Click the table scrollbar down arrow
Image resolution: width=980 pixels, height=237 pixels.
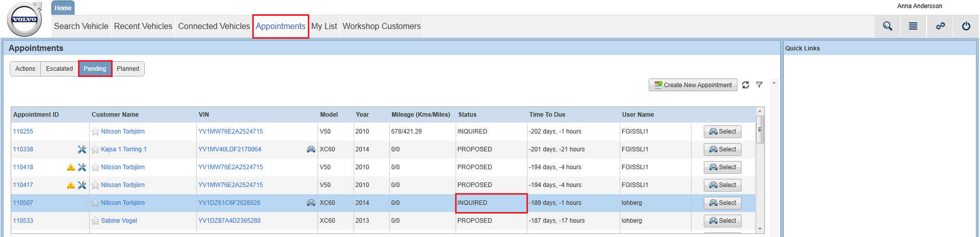[760, 229]
